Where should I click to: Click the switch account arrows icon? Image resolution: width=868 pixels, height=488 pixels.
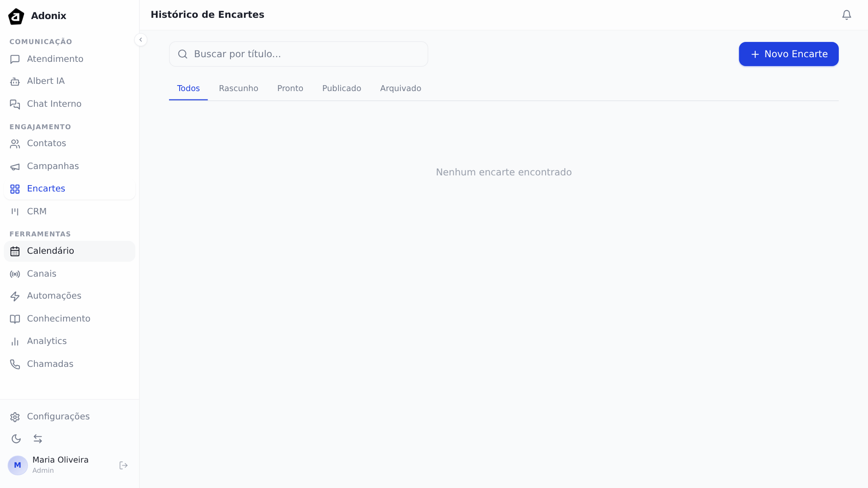[x=38, y=439]
